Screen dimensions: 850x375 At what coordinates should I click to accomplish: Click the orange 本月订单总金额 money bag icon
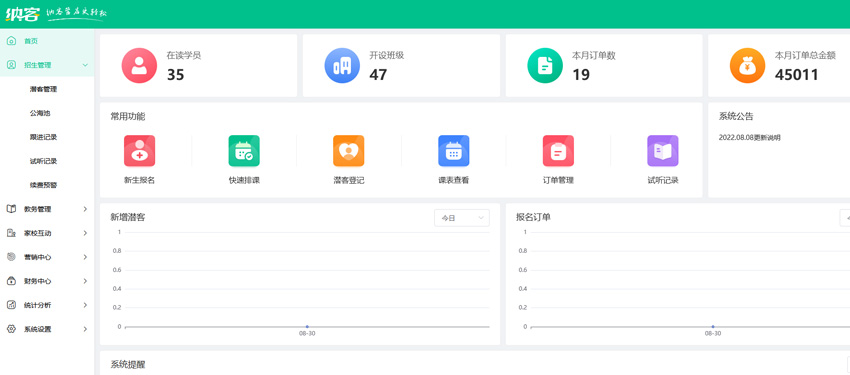pyautogui.click(x=748, y=66)
